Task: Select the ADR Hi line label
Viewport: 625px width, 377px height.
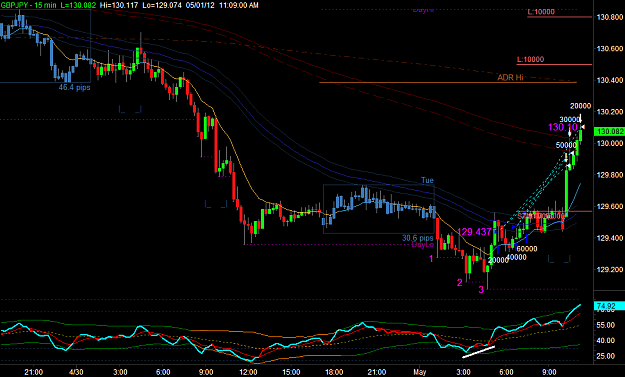Action: [x=510, y=77]
